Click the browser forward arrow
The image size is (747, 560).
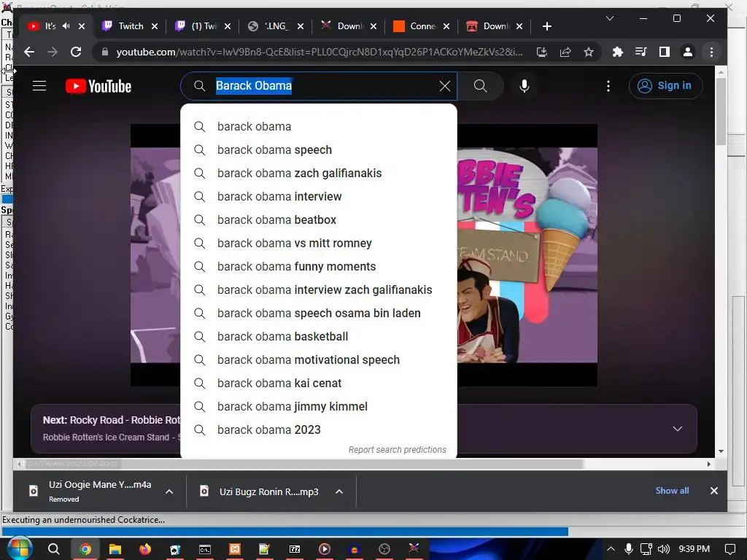pyautogui.click(x=53, y=52)
